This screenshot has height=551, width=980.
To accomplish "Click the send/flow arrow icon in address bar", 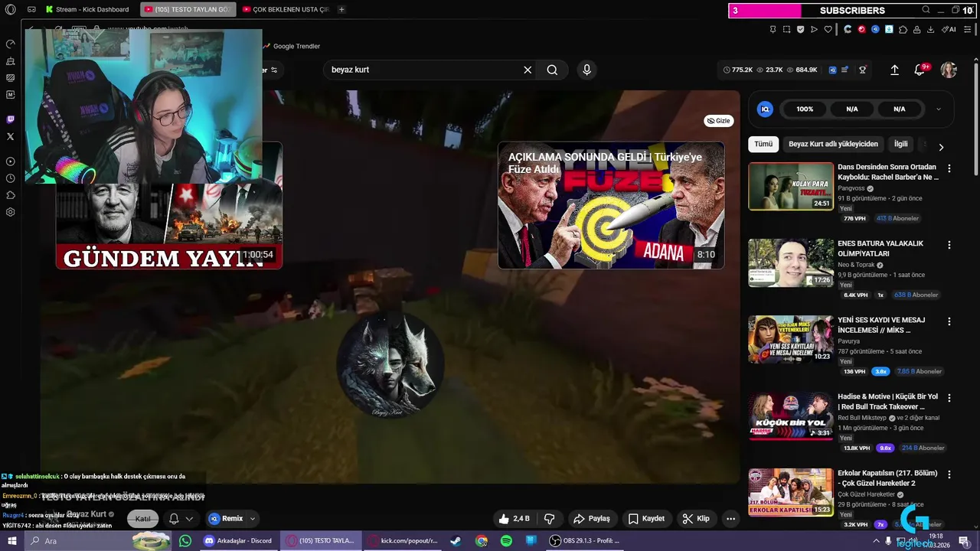I will click(x=814, y=29).
